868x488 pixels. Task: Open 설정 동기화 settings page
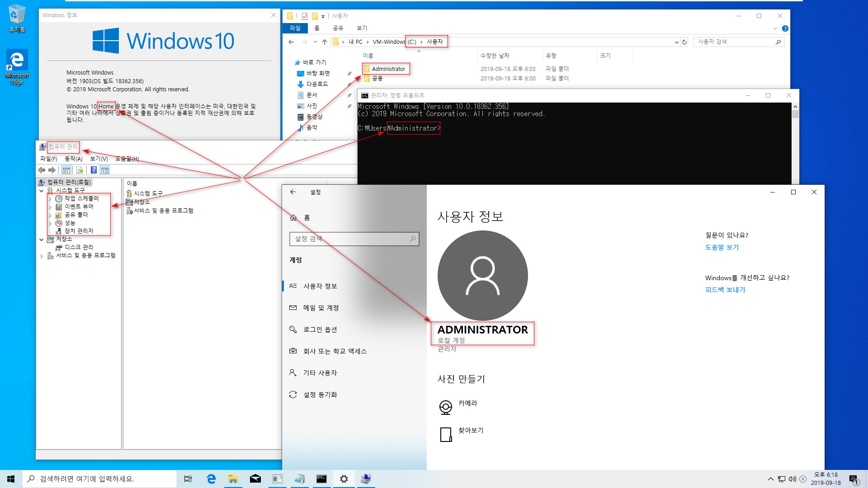(320, 394)
